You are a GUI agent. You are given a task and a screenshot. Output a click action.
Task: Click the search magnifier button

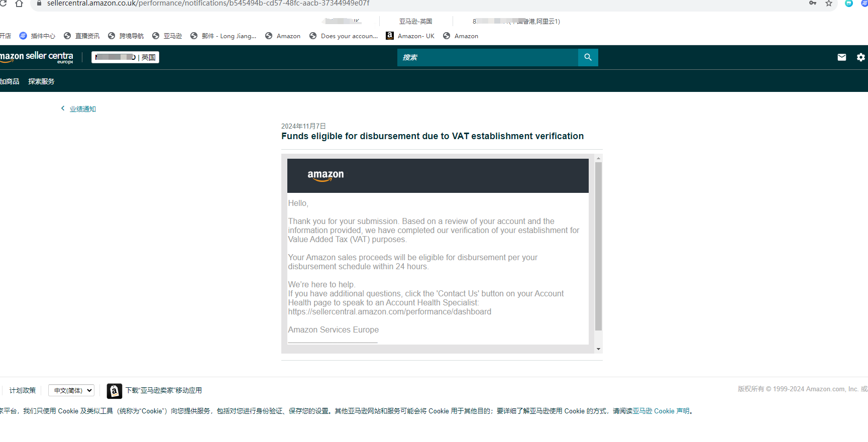tap(588, 57)
